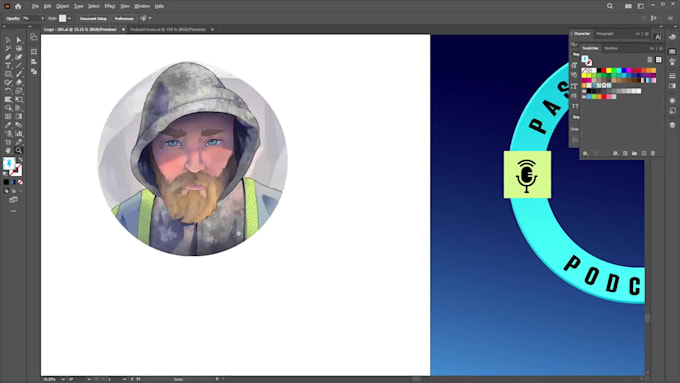Select the Type tool
Screen dimensions: 680x383
pos(8,65)
